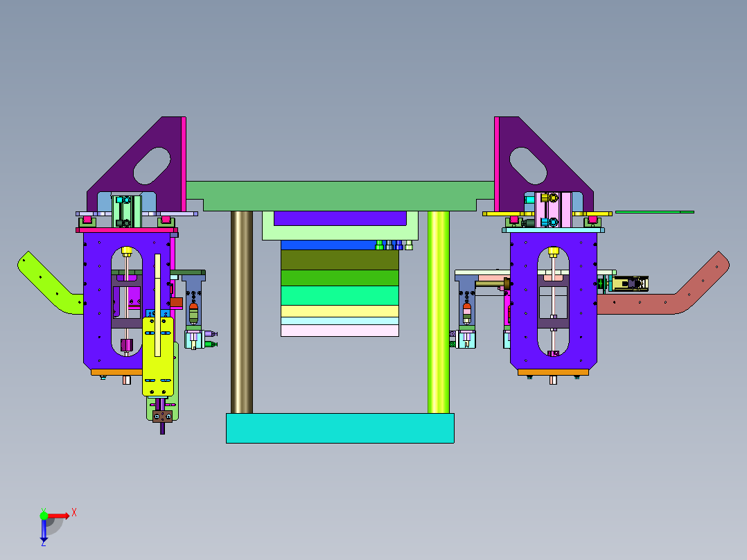The image size is (747, 560).
Task: Click the orange strip under right housing
Action: 553,372
